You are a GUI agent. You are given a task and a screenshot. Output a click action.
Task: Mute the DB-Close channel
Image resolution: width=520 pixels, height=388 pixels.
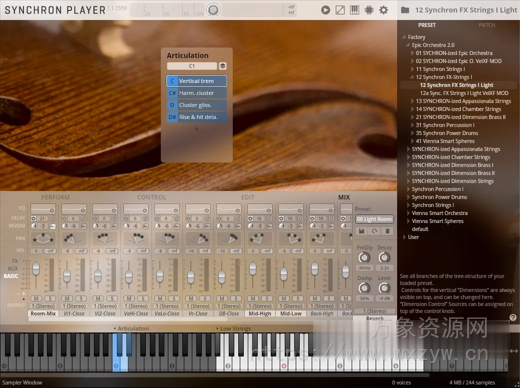tap(222, 298)
